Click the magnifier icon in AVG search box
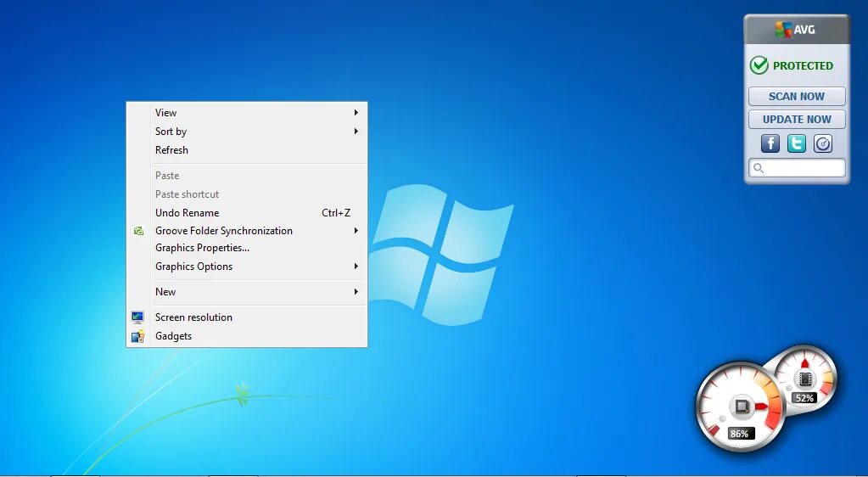 coord(759,168)
